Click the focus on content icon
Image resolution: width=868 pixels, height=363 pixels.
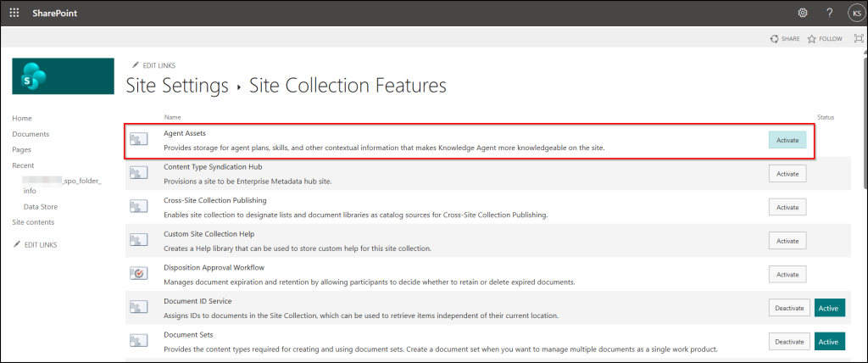pos(859,38)
